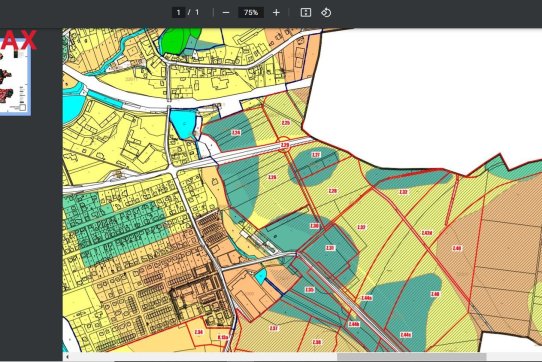542x362 pixels.
Task: Select the 2.29 roundabout label on the map
Action: (284, 145)
